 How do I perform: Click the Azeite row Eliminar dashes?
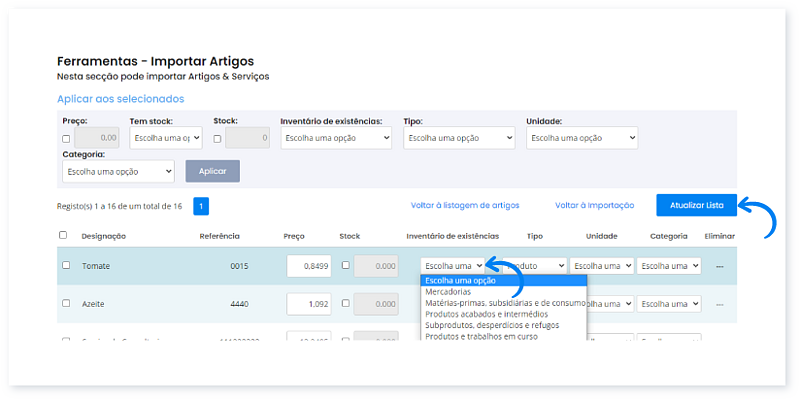pos(719,304)
